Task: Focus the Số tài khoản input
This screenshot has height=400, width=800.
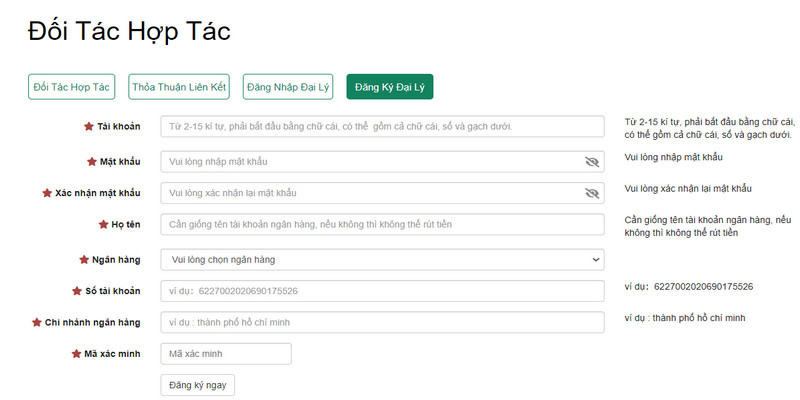Action: point(382,291)
